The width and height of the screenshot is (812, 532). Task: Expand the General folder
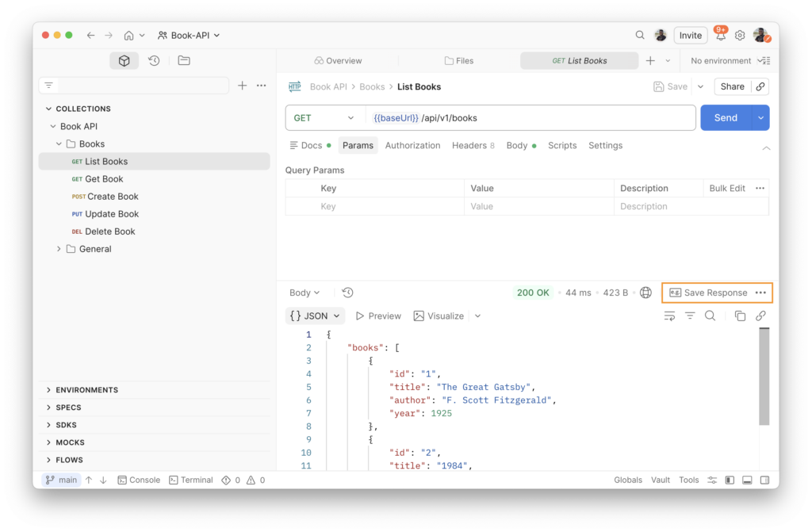59,249
